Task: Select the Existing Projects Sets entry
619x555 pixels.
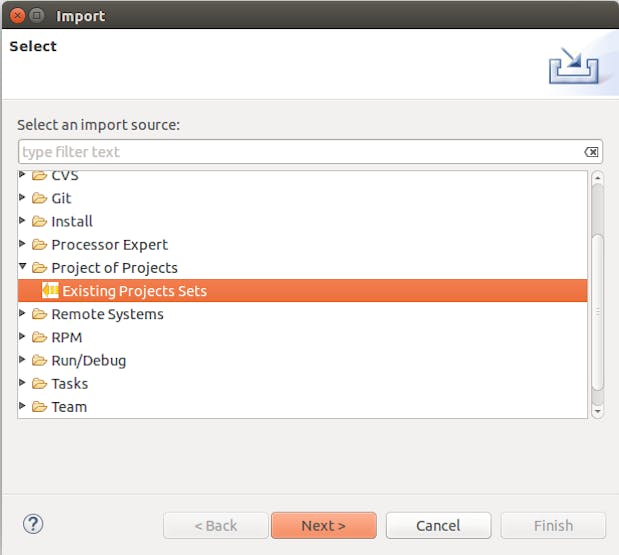Action: click(x=302, y=291)
